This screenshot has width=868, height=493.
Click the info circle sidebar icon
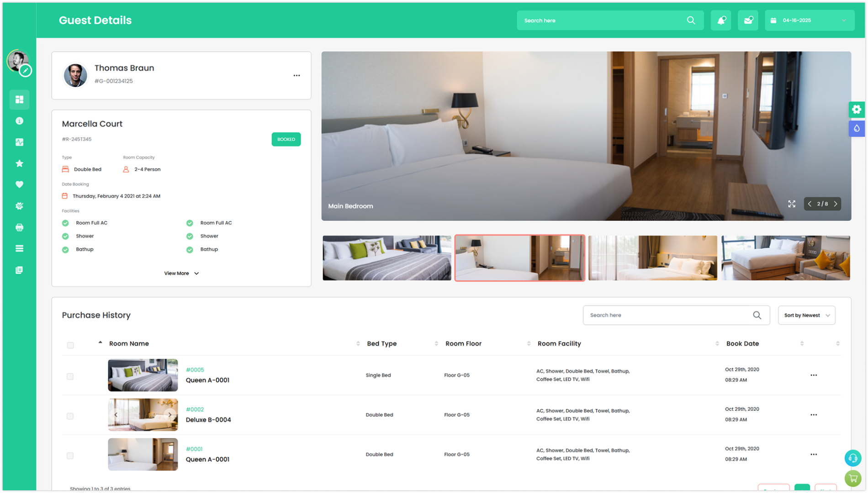click(19, 121)
